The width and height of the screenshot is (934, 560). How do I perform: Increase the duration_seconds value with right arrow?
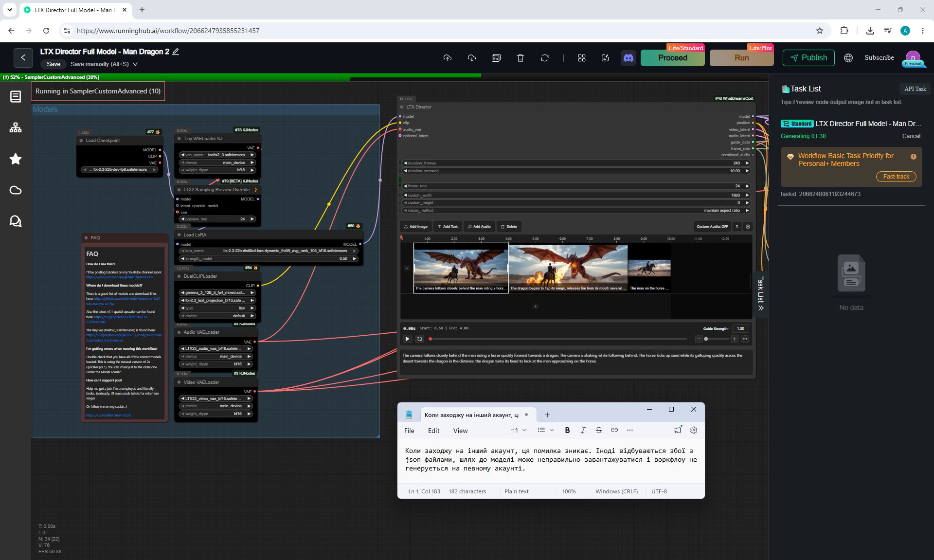click(x=747, y=171)
